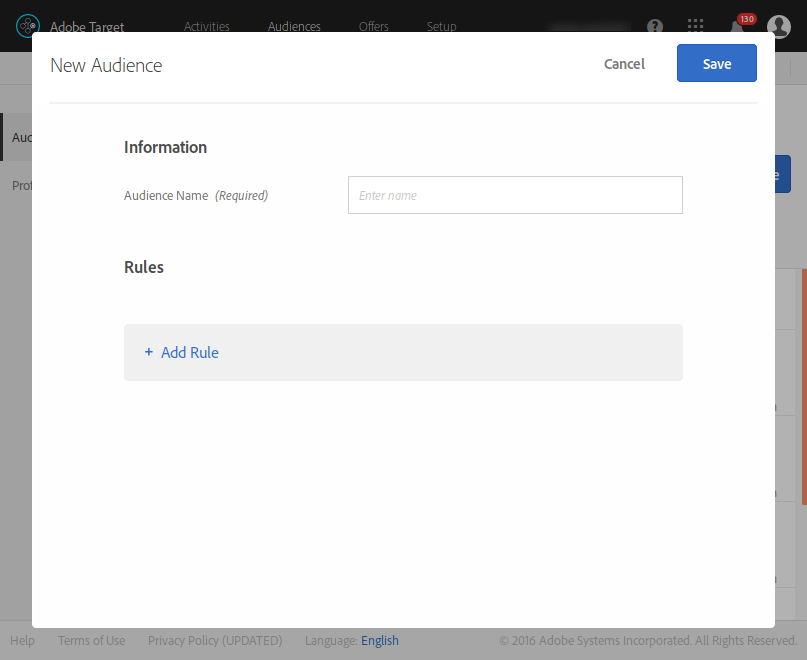Click the New Audience dialog title
This screenshot has width=807, height=660.
point(106,65)
